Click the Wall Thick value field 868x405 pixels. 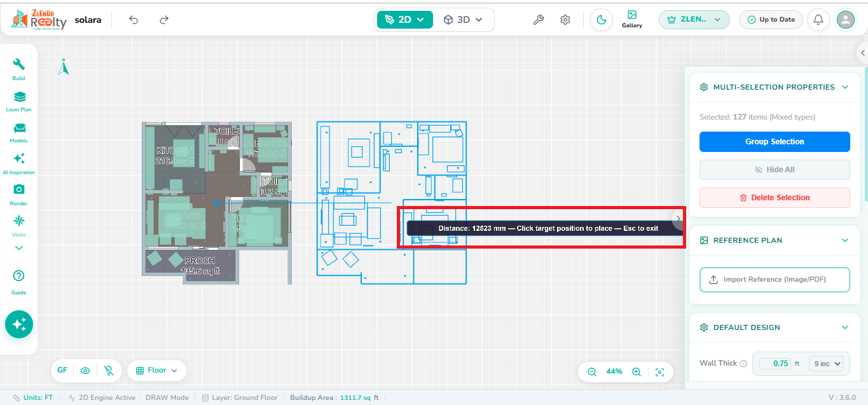pyautogui.click(x=775, y=364)
